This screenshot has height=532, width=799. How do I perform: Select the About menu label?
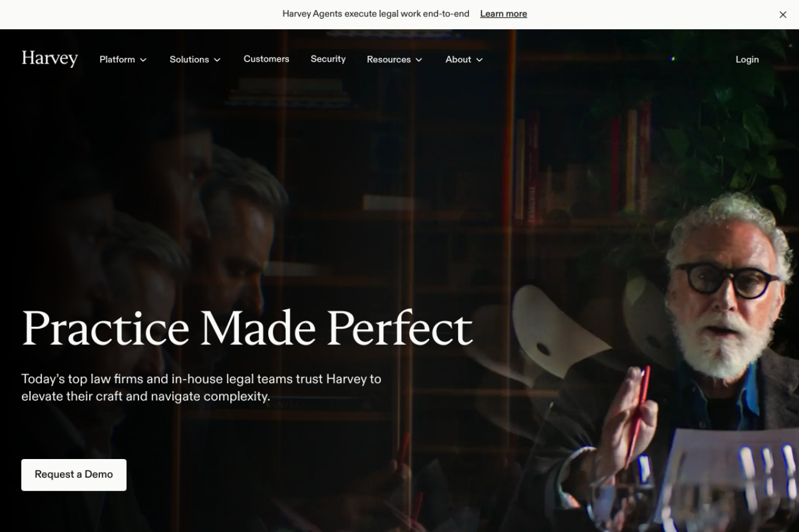coord(458,59)
